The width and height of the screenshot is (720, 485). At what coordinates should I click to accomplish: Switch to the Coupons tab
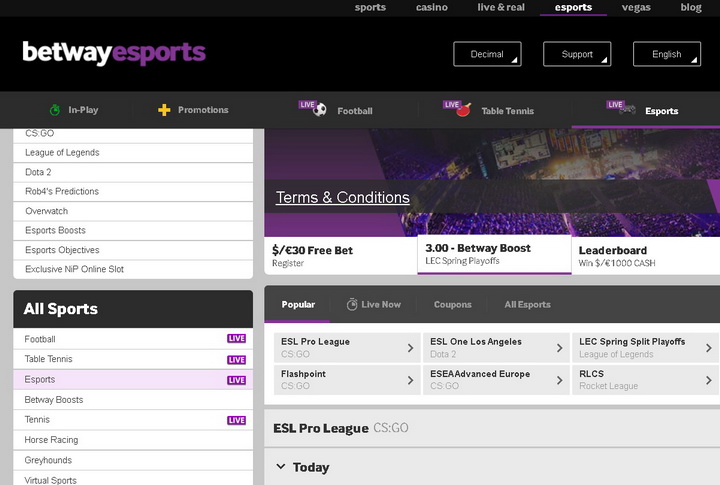point(452,305)
